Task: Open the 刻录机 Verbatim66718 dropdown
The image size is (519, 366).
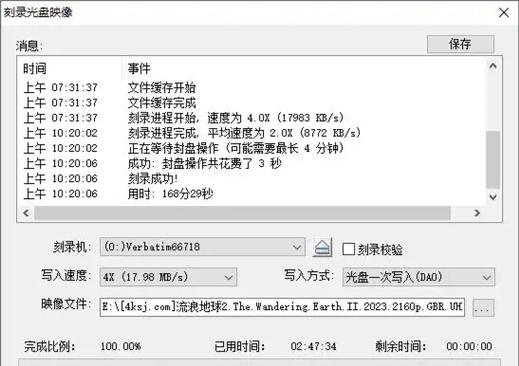Action: pos(202,247)
